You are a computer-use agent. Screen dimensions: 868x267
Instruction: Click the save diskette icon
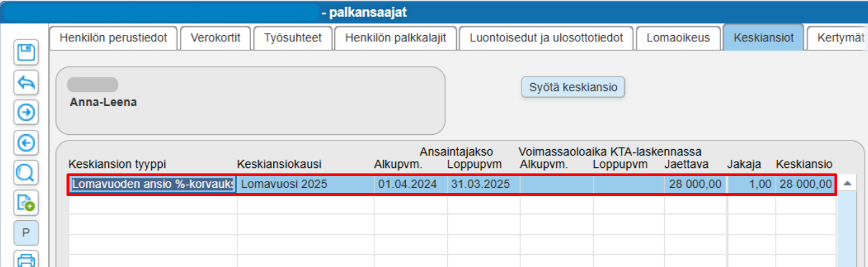pyautogui.click(x=26, y=52)
